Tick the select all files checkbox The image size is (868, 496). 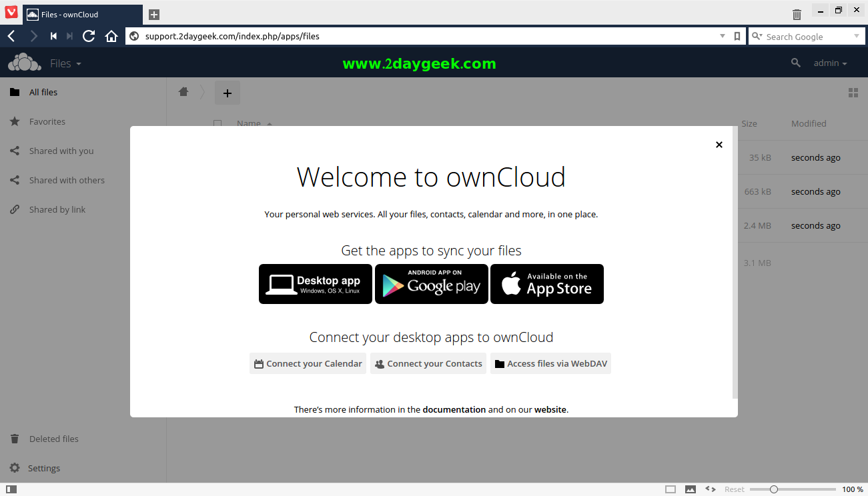218,123
